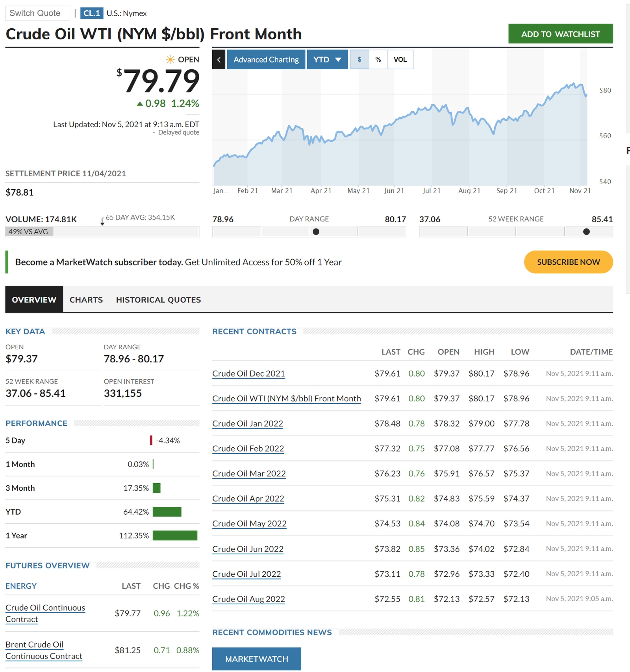The width and height of the screenshot is (630, 672).
Task: Click the sun icon beside OPEN status
Action: point(170,59)
